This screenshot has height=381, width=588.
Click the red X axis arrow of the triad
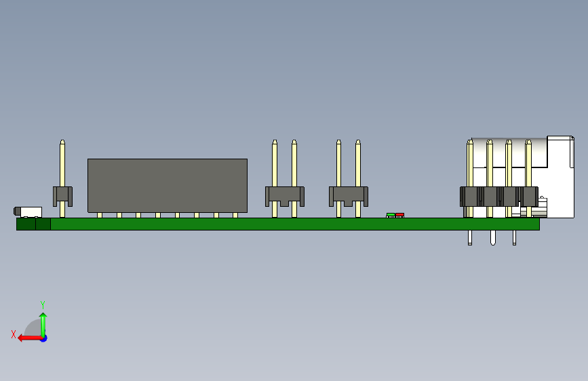pos(29,338)
